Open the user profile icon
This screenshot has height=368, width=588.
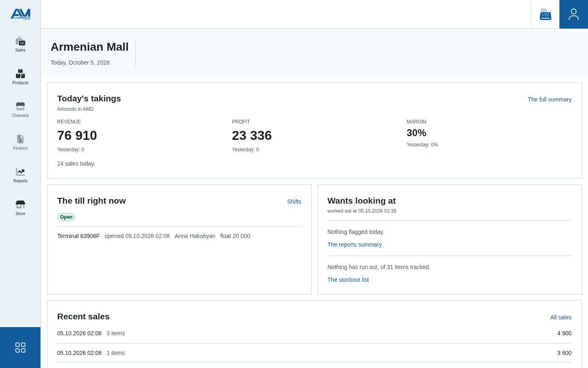tap(574, 14)
